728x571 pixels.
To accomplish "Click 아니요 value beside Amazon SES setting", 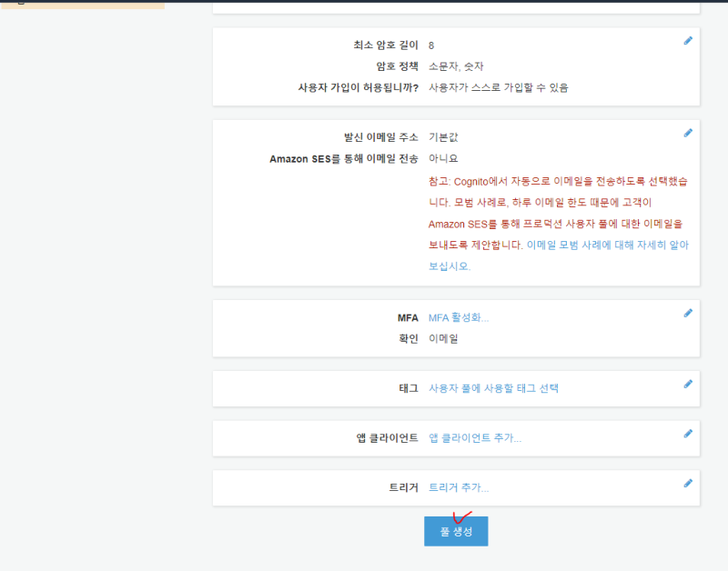I will (x=443, y=159).
